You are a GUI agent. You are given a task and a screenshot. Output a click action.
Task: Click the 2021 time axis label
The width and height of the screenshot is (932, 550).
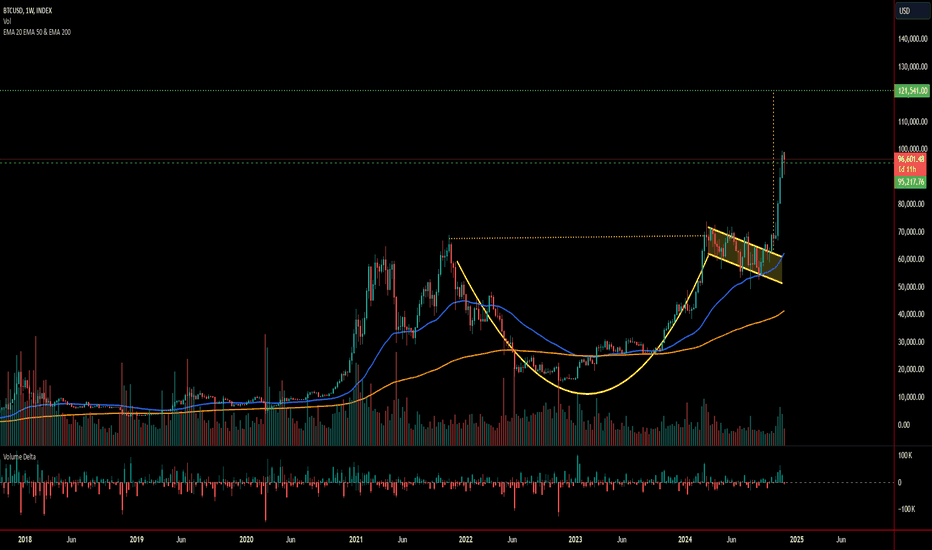point(355,540)
